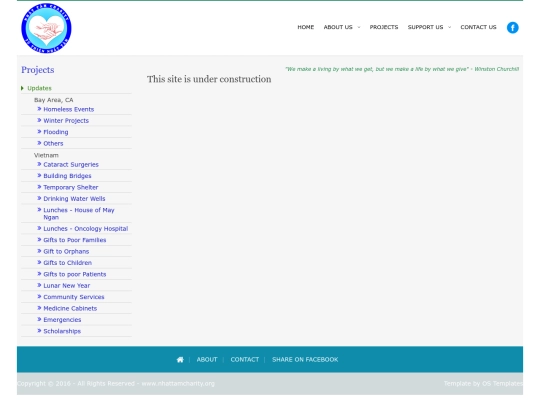Click the chevron icon beside Homeless Events
The height and width of the screenshot is (405, 540).
39,109
